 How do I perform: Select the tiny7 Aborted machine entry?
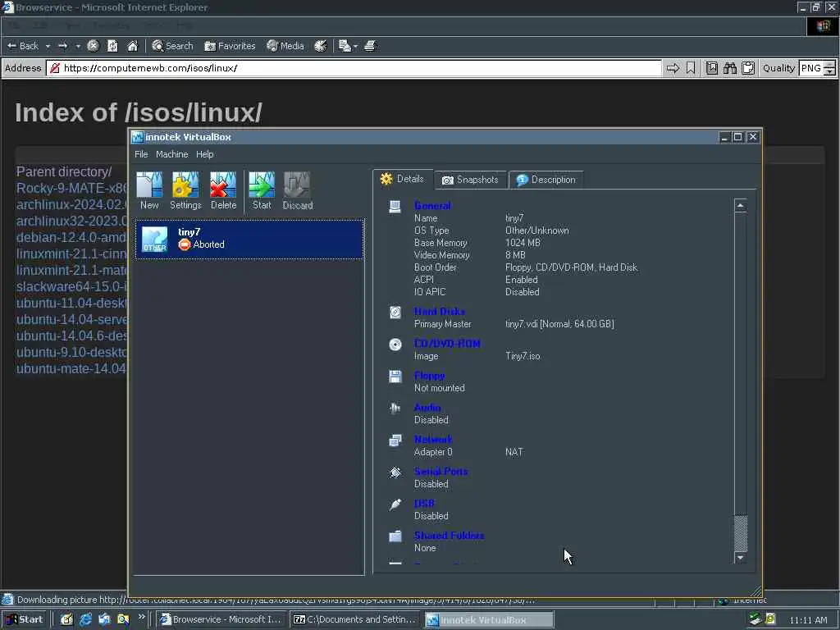249,239
